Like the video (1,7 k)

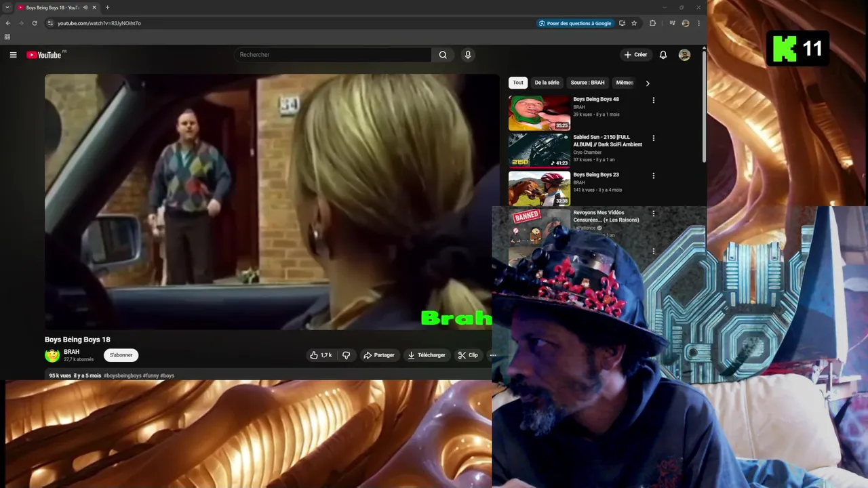coord(321,355)
